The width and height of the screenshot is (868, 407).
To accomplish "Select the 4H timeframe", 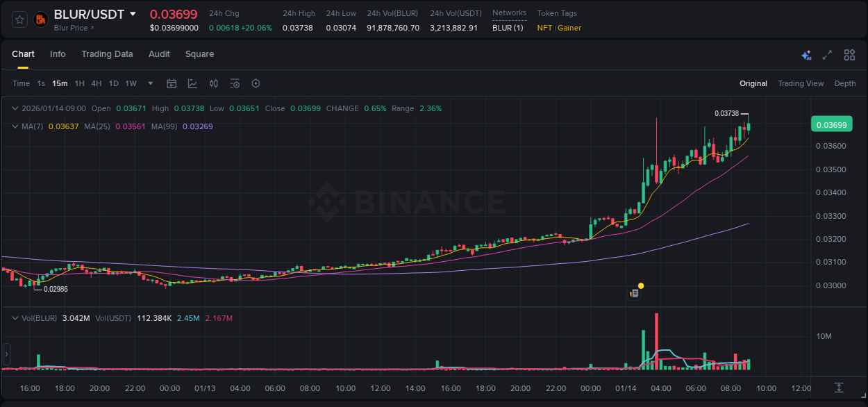I will [x=96, y=83].
